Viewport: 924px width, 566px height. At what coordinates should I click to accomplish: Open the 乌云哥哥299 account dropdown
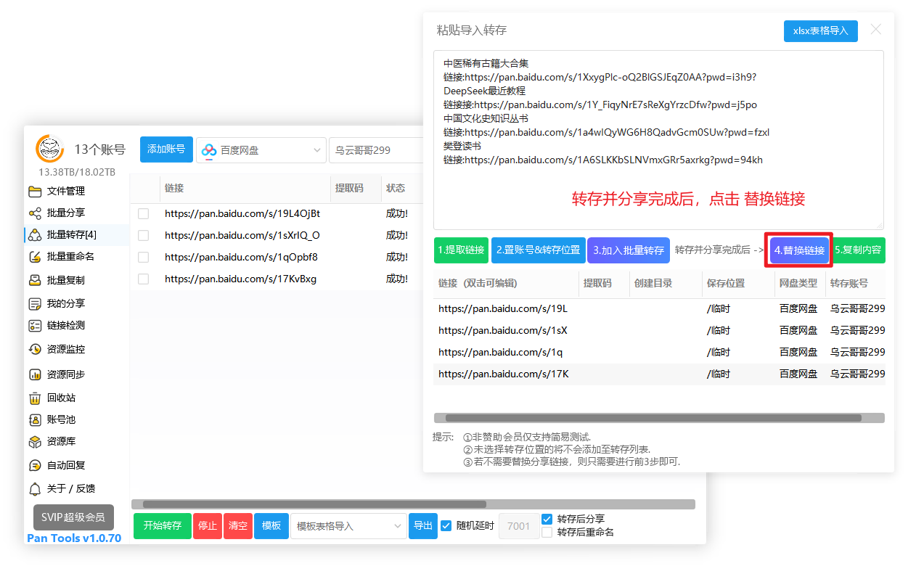click(x=376, y=150)
